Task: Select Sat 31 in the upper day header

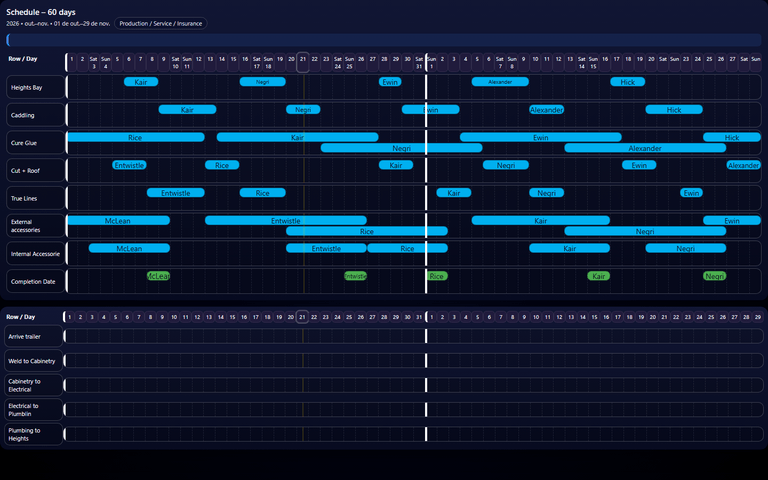Action: 419,62
